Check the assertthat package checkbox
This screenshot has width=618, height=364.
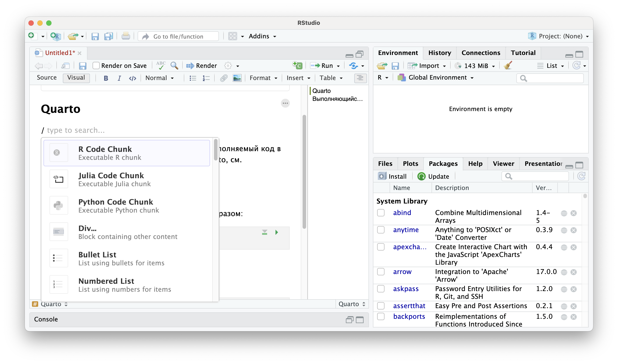[x=381, y=306]
